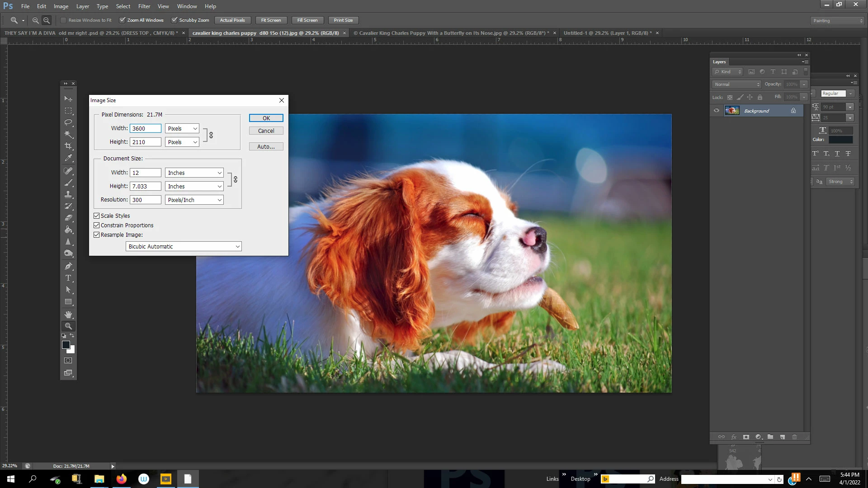Hide the Background layer visibility eye
Image resolution: width=868 pixels, height=488 pixels.
point(717,111)
